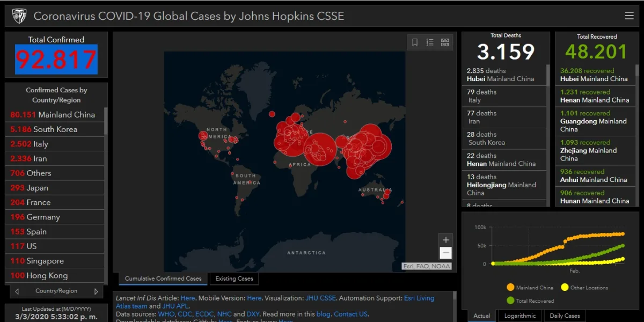Switch to Existing Cases tab
Viewport: 644px width, 322px height.
[x=234, y=279]
